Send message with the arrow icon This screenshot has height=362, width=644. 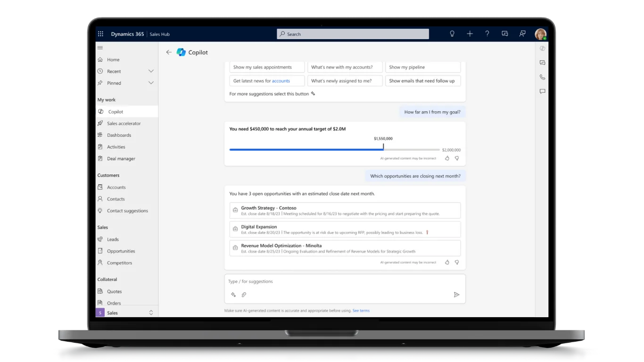pyautogui.click(x=456, y=295)
